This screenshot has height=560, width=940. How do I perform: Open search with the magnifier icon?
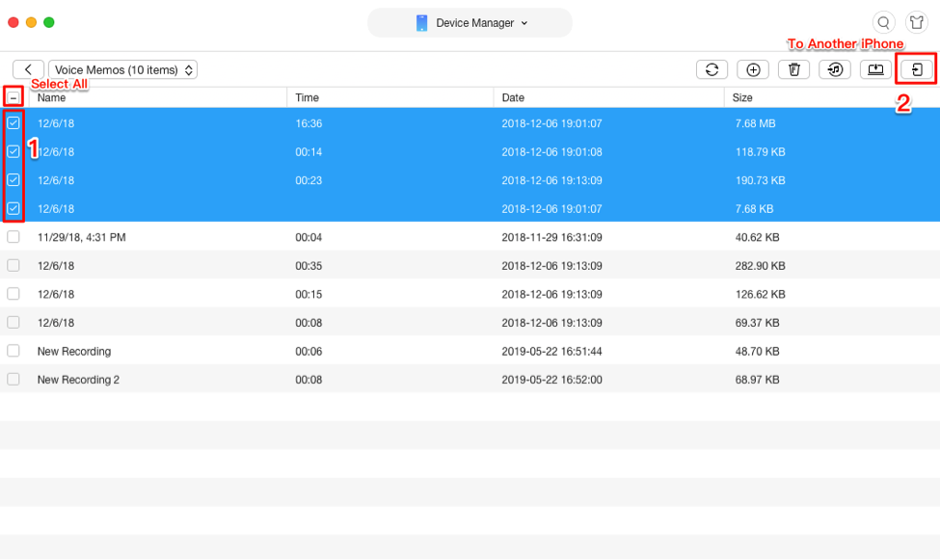[884, 23]
